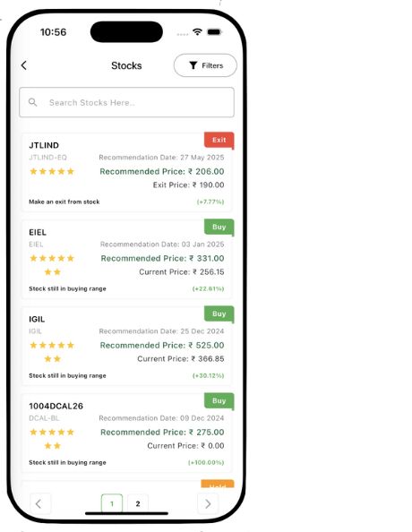The image size is (412, 532).
Task: Tap the Wi-Fi icon in status bar
Action: tap(197, 32)
